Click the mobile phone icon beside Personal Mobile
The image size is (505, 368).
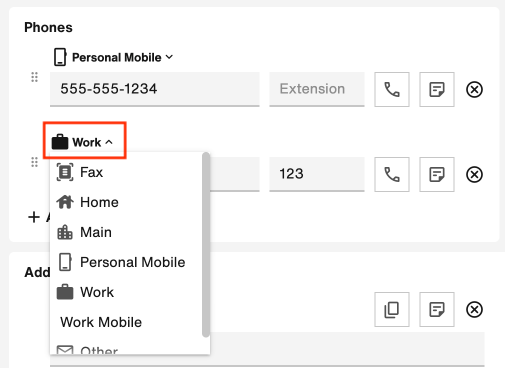click(60, 57)
